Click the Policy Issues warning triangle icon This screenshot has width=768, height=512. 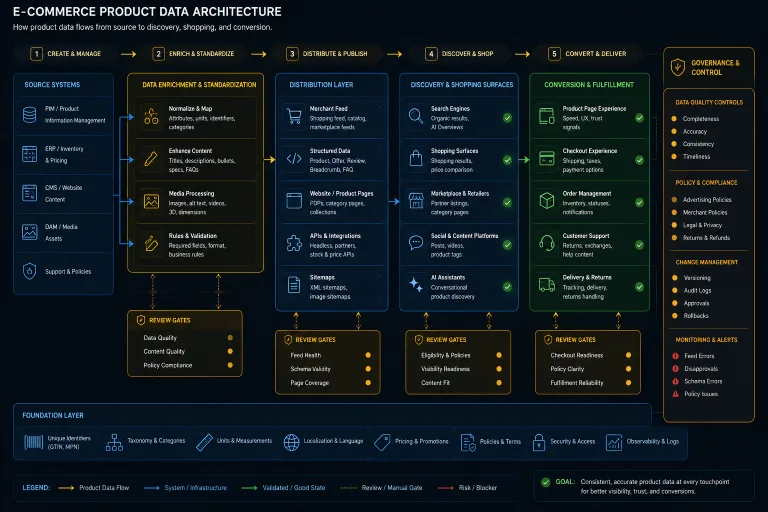coord(675,393)
